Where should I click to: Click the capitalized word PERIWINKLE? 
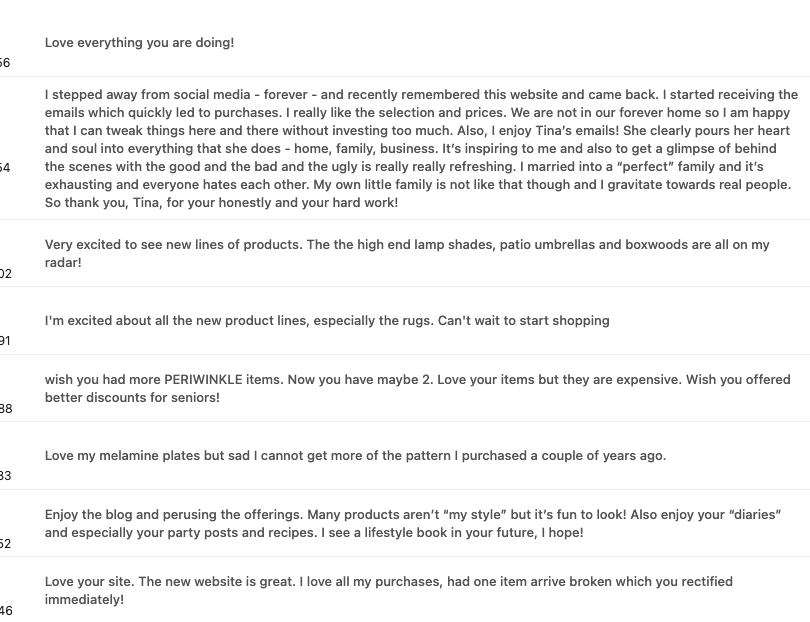pyautogui.click(x=206, y=380)
